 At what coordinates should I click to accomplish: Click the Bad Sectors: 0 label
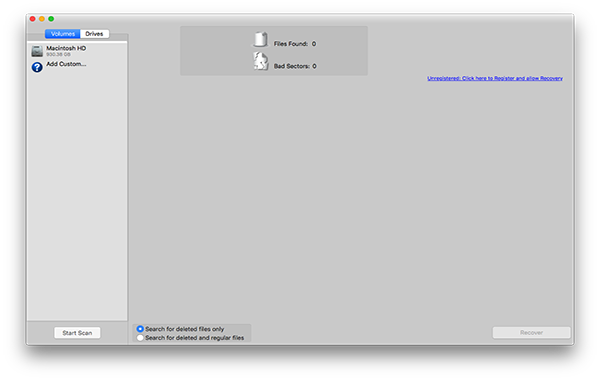[295, 66]
